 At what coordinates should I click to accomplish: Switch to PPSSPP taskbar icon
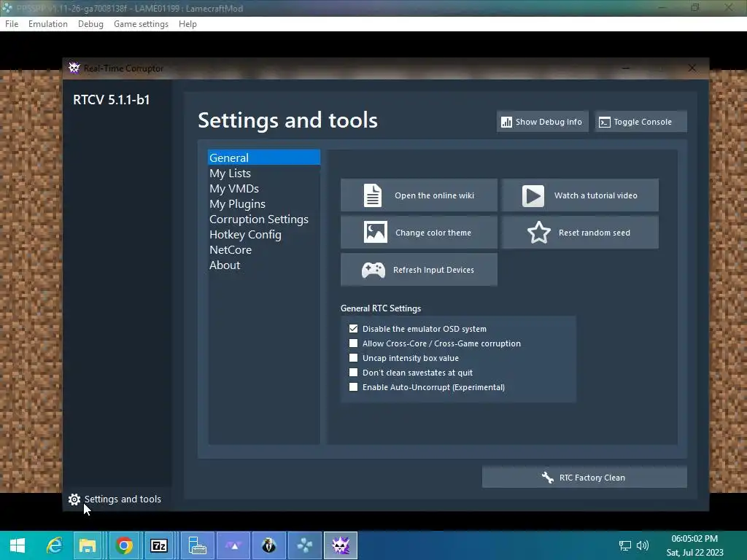point(305,545)
